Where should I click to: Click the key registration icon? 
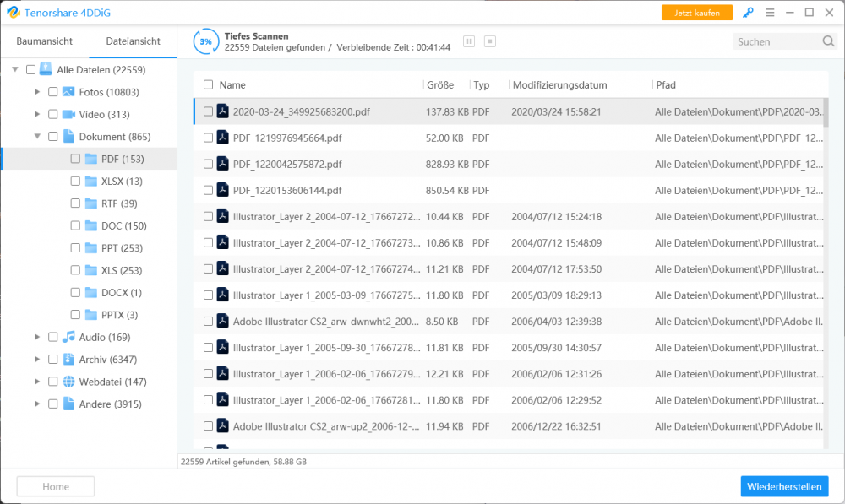coord(748,13)
